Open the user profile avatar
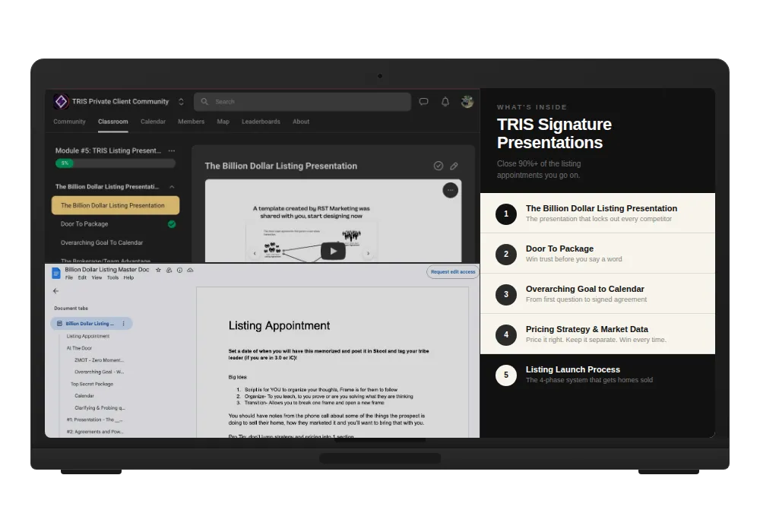 [x=467, y=102]
